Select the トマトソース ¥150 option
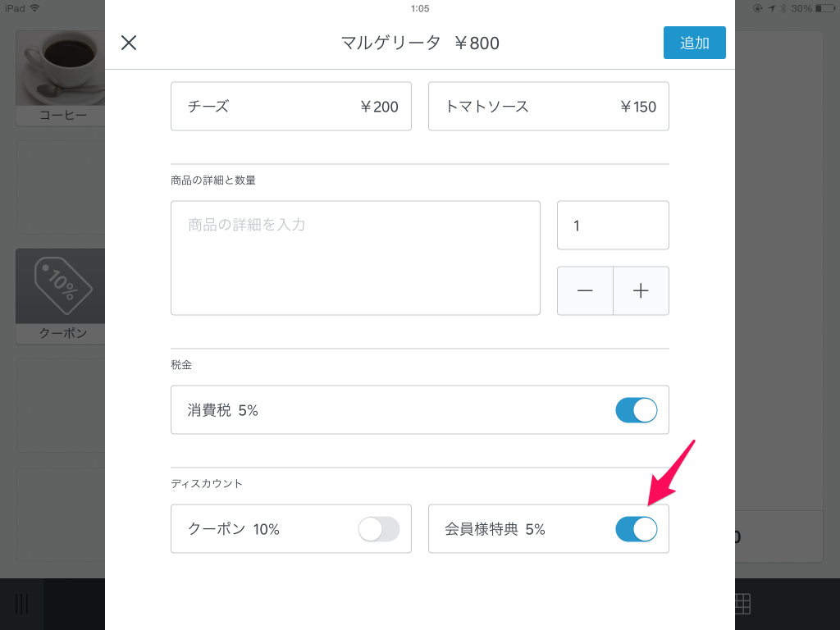Screen dimensions: 840x630 (x=548, y=106)
